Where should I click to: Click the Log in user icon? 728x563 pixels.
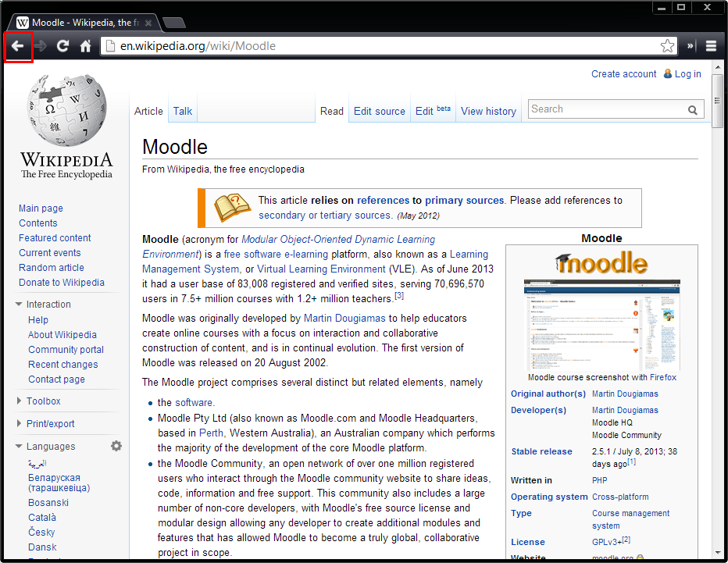(668, 74)
